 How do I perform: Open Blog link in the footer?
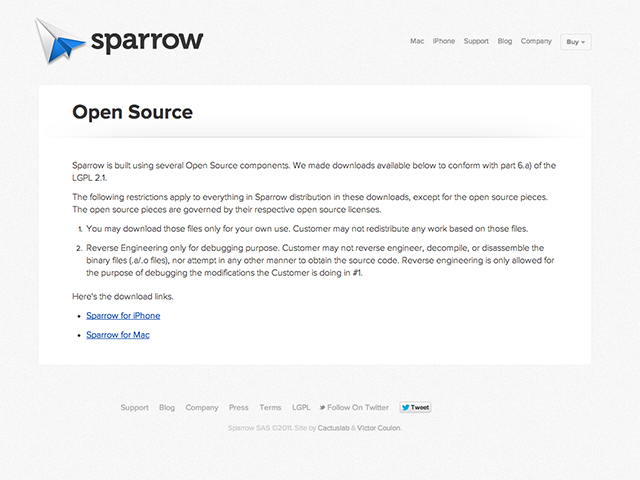pos(167,407)
